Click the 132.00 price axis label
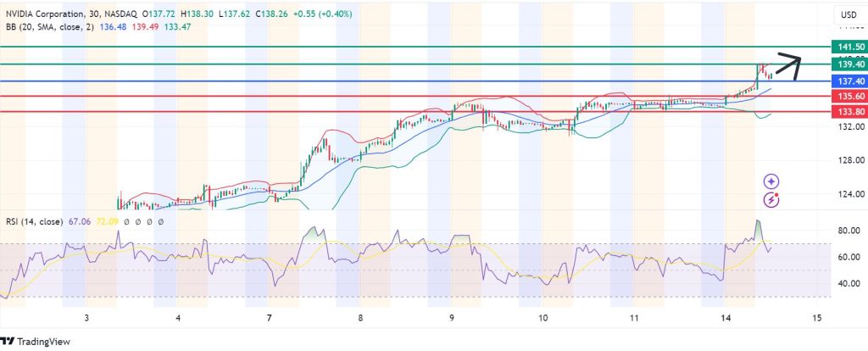868x351 pixels. (x=852, y=127)
